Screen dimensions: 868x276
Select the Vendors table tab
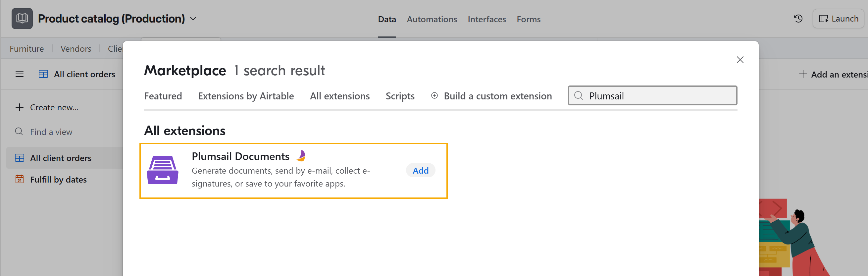76,49
